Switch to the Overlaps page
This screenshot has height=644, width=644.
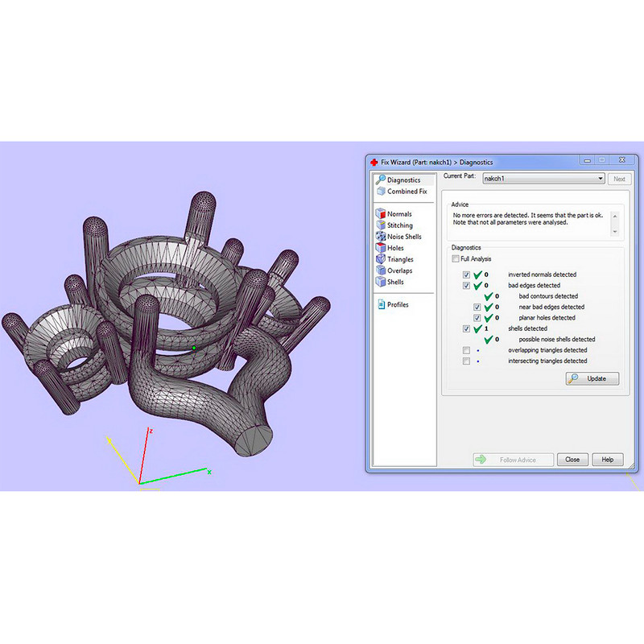[399, 270]
